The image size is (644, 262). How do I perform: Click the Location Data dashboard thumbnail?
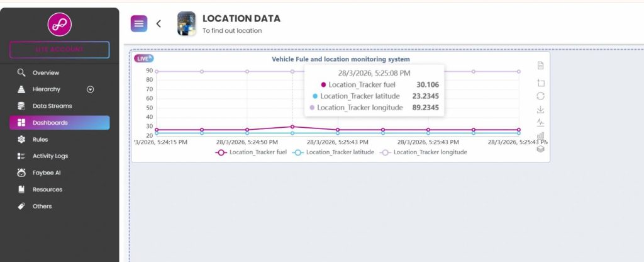coord(187,24)
